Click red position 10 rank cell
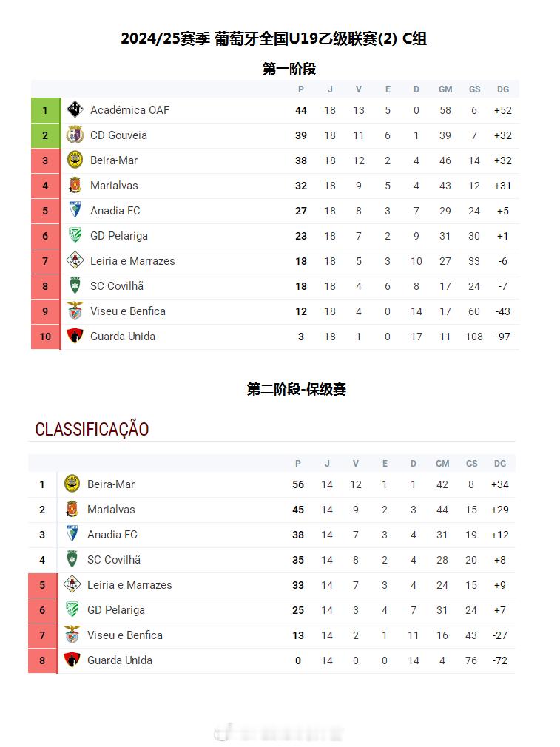The width and height of the screenshot is (560, 747). tap(45, 337)
